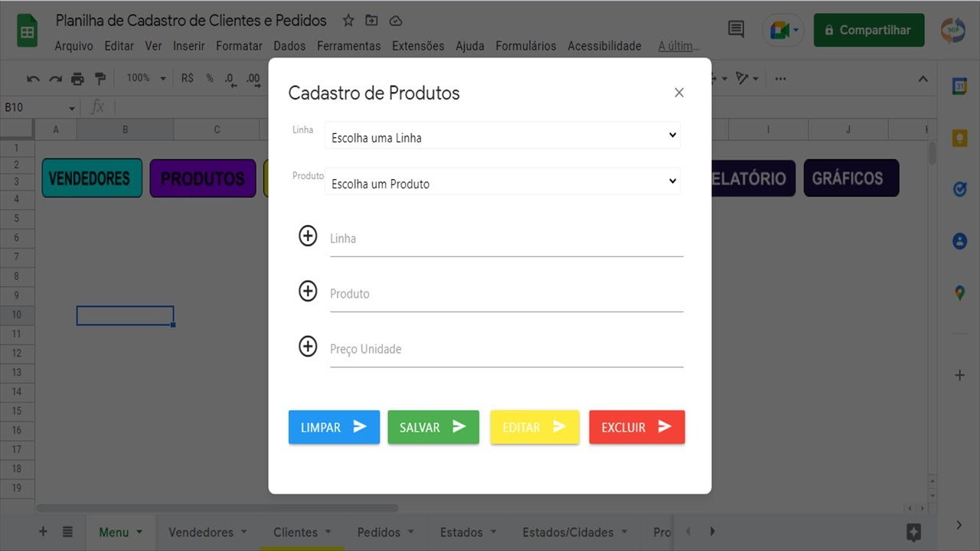The width and height of the screenshot is (980, 551).
Task: Click the undo arrow
Action: [x=33, y=79]
